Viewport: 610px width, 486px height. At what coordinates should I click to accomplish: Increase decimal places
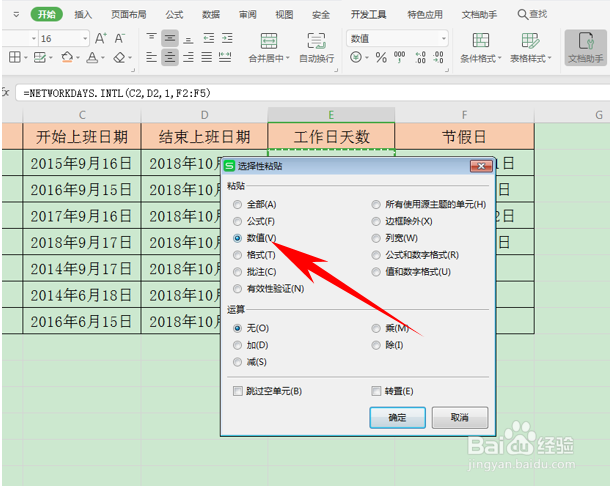[421, 58]
